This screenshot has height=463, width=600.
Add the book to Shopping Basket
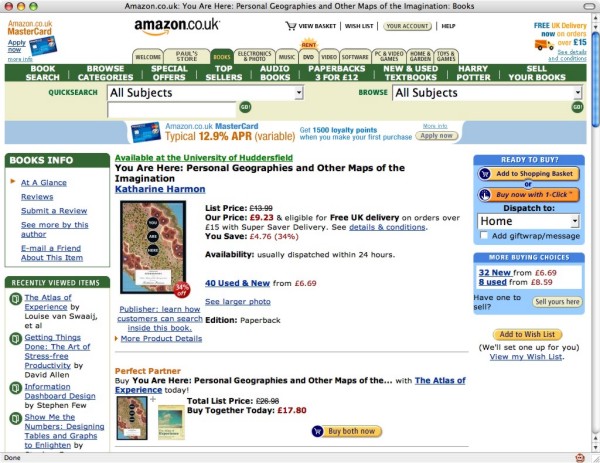click(526, 173)
